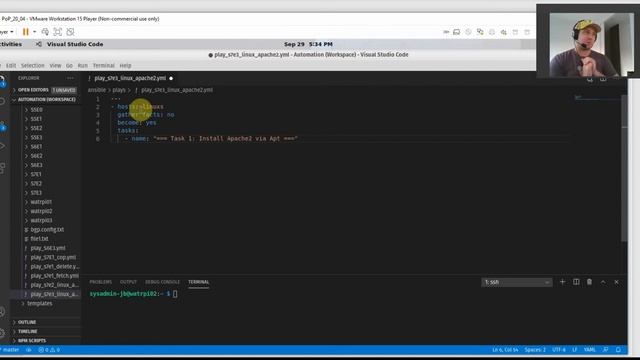Expand the Timeline section

coord(28,331)
